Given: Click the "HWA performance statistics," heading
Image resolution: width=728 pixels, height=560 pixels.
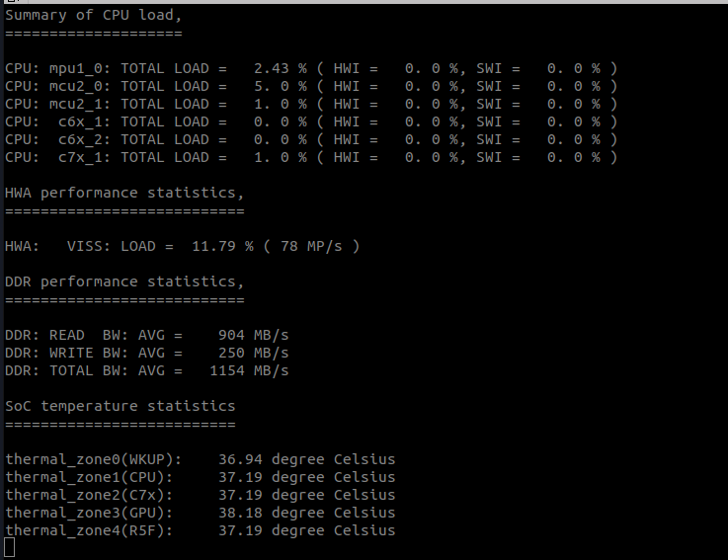Looking at the screenshot, I should click(x=124, y=194).
